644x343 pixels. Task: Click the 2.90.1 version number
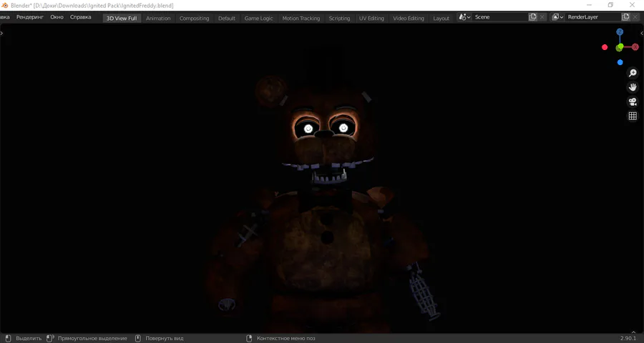coord(628,339)
